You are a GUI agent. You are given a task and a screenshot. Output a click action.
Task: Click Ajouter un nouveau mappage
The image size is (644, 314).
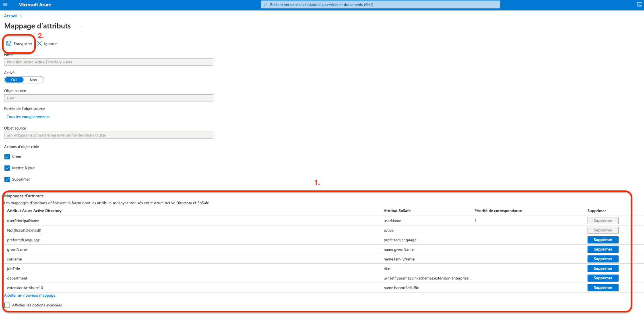pos(30,295)
